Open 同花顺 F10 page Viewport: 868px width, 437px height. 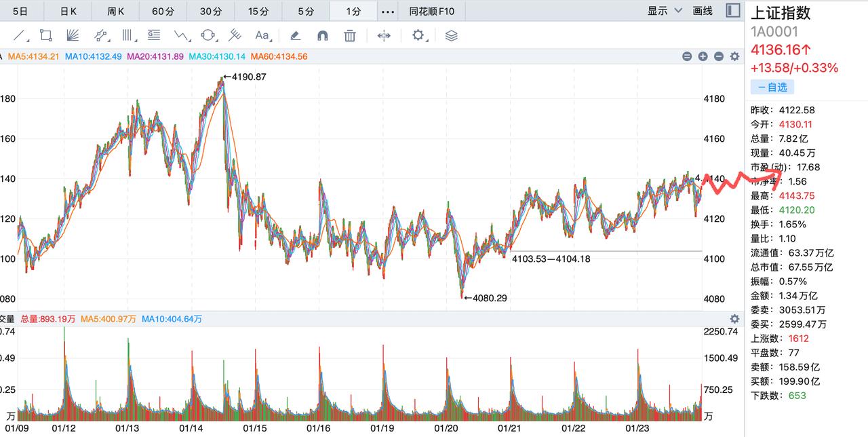[x=432, y=12]
